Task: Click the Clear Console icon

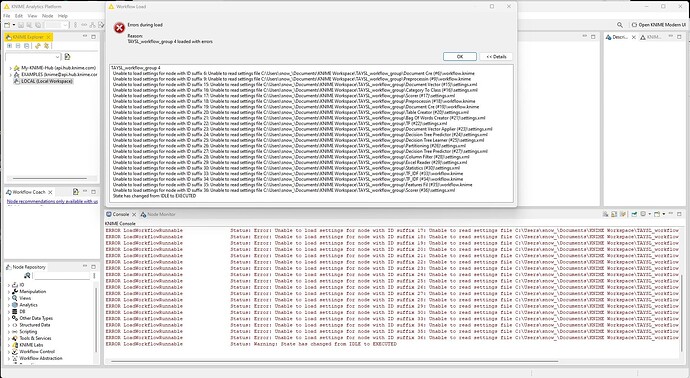Action: point(606,214)
